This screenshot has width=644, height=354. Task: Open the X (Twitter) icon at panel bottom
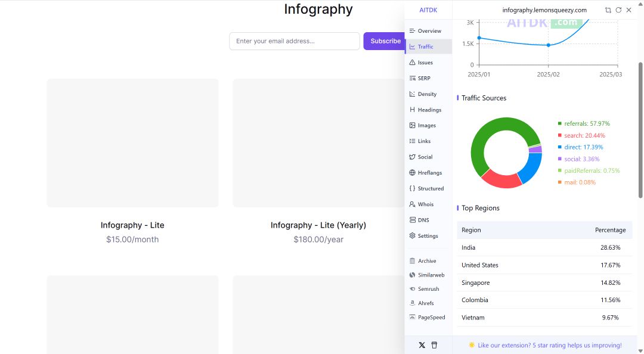pyautogui.click(x=422, y=346)
